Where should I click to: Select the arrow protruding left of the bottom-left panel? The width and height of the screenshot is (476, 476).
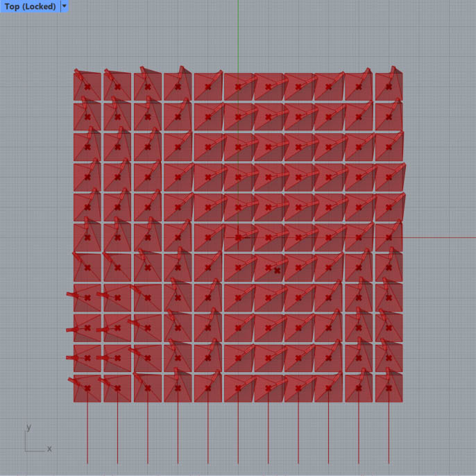pos(71,380)
